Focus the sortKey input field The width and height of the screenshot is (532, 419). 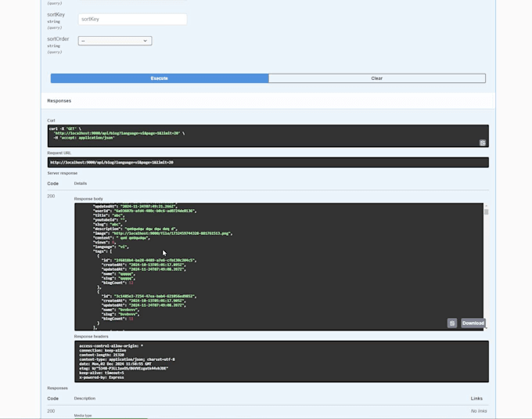[132, 20]
